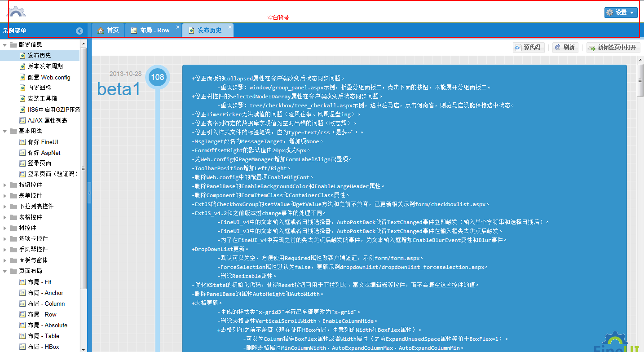Image resolution: width=644 pixels, height=352 pixels.
Task: Click the 首页 house icon
Action: [101, 30]
